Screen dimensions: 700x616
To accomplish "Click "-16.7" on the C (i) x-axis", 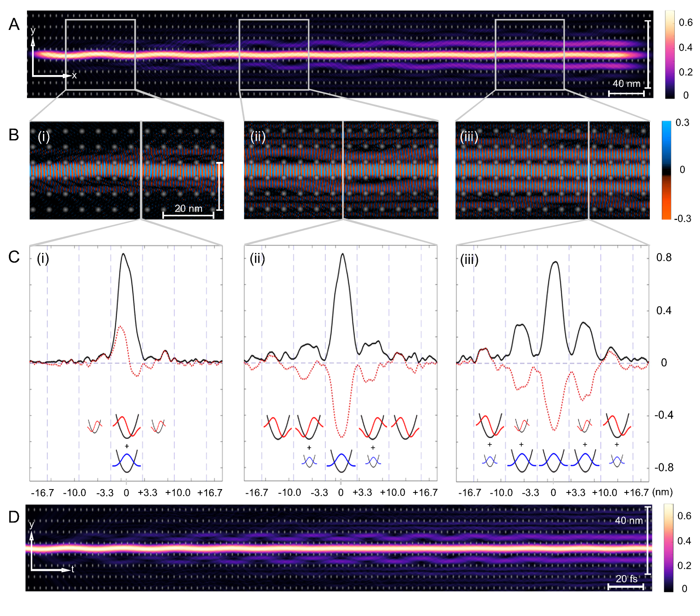I will click(x=43, y=493).
